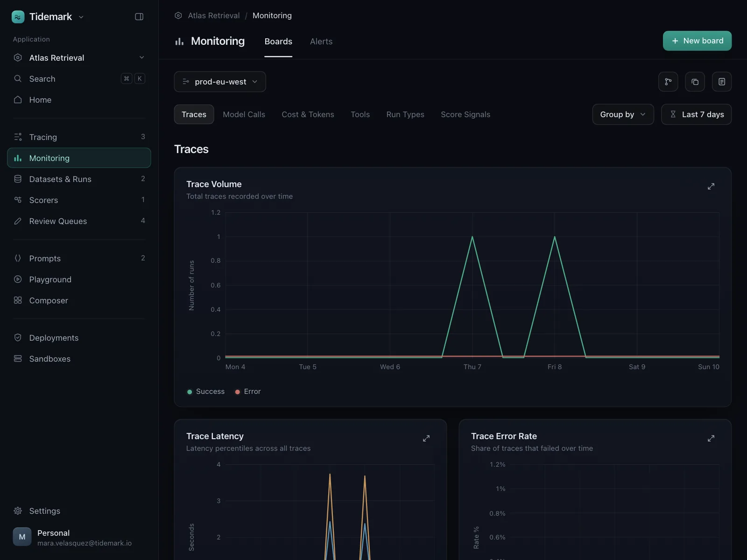Click the Review Queues pencil icon

click(18, 221)
